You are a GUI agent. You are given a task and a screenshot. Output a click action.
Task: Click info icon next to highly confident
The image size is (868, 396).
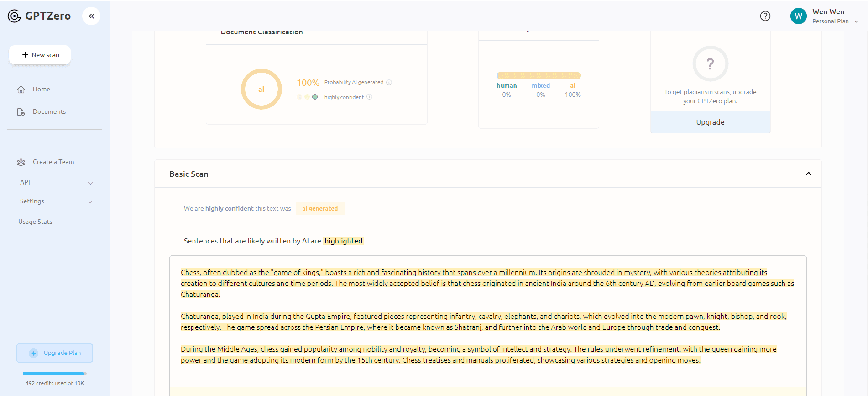point(370,97)
